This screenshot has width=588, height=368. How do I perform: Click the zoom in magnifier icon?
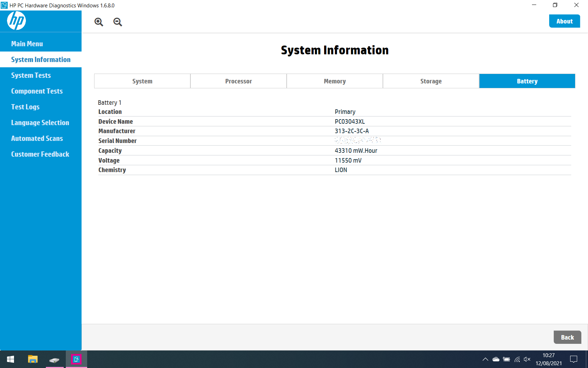pos(99,22)
